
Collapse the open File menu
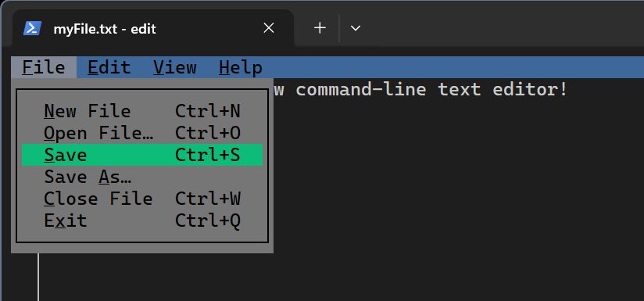pos(44,67)
